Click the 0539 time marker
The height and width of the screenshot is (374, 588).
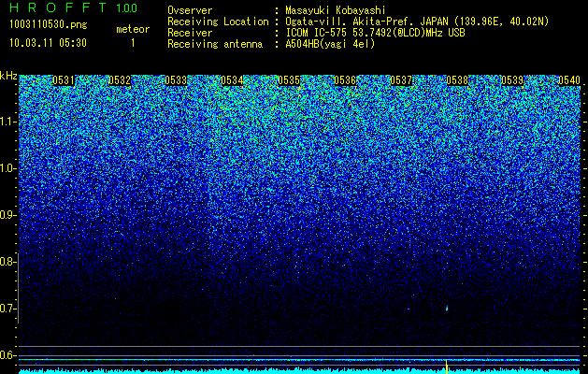[x=512, y=80]
